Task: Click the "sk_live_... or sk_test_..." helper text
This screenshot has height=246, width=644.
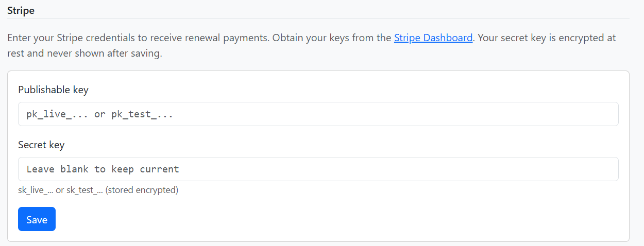Action: click(x=60, y=190)
